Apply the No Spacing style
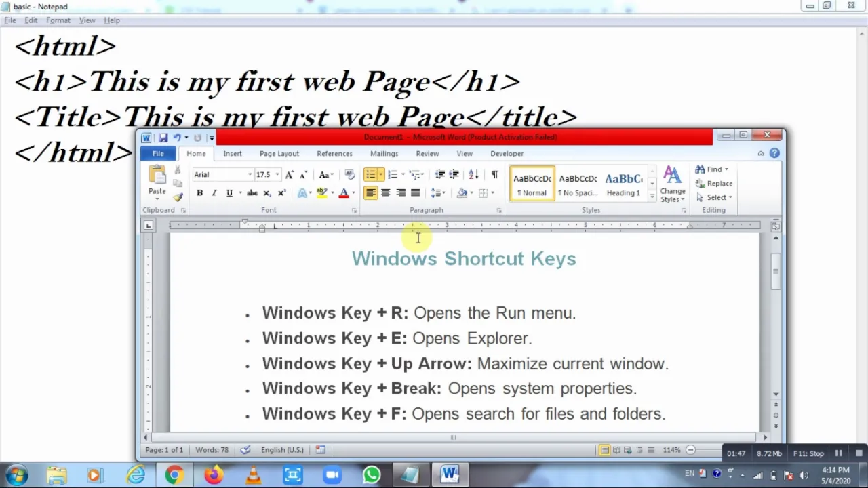 point(578,184)
